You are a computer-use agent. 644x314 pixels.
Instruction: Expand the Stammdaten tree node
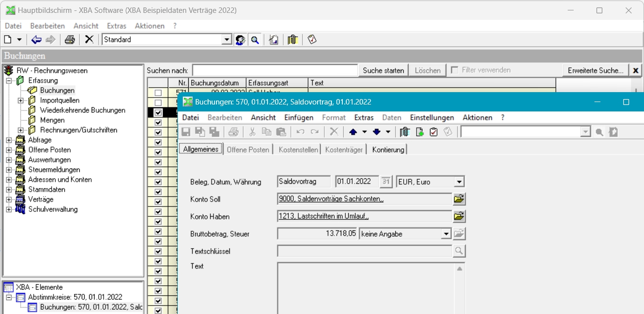(8, 190)
